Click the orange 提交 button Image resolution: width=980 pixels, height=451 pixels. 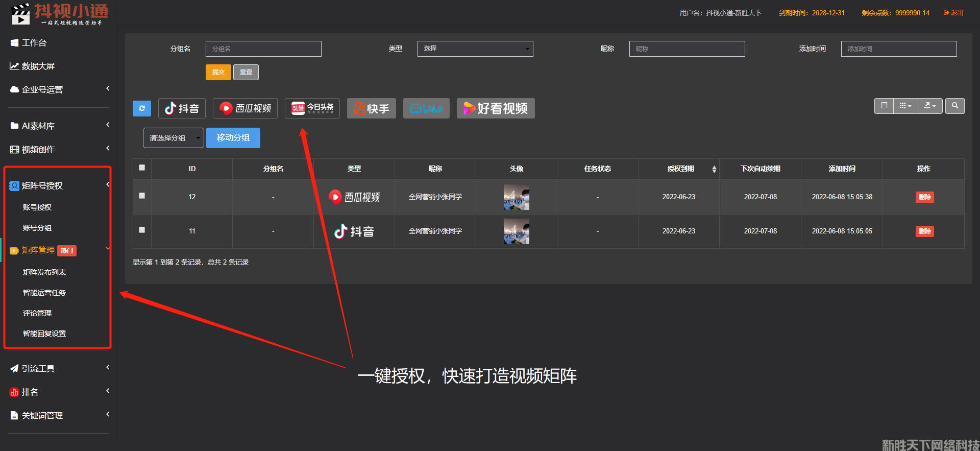[218, 72]
